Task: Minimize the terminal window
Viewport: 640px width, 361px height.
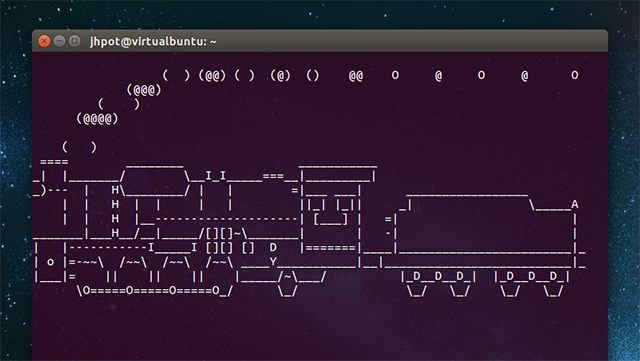Action: click(x=59, y=41)
